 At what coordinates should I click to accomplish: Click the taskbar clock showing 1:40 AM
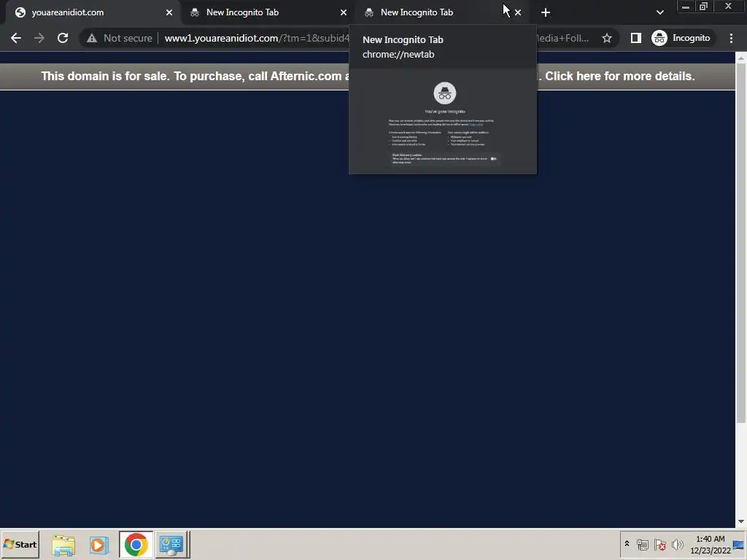coord(711,544)
